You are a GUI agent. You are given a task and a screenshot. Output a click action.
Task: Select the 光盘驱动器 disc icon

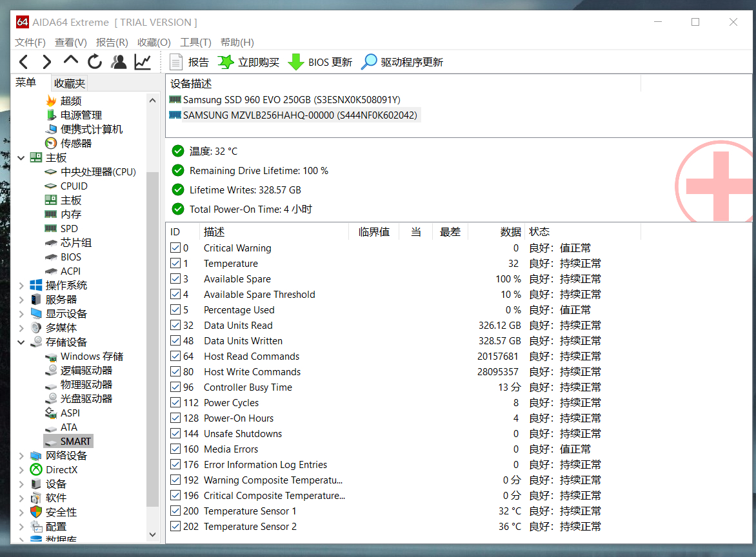pyautogui.click(x=51, y=398)
